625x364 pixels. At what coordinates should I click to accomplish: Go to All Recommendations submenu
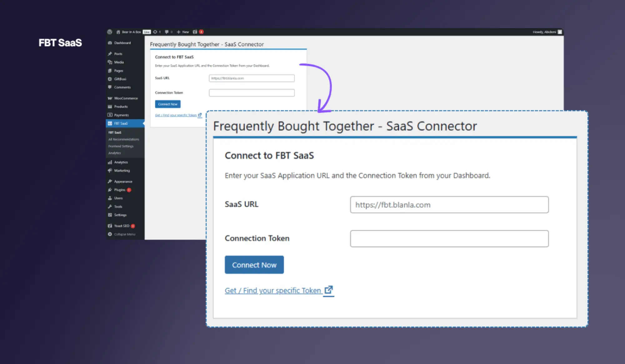124,139
